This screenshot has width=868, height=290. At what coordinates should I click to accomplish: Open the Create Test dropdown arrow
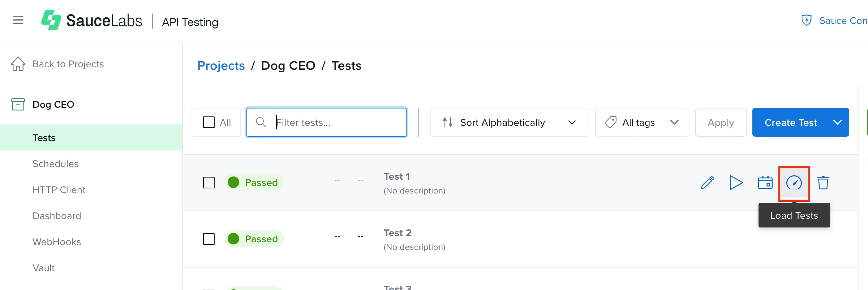click(x=838, y=122)
